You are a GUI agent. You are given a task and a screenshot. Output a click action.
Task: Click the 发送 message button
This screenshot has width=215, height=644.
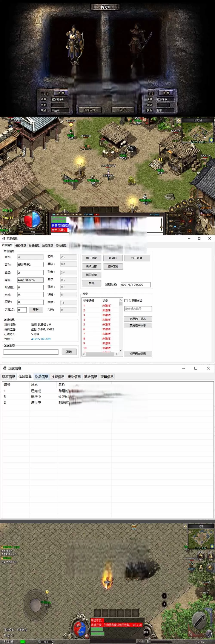(x=69, y=352)
